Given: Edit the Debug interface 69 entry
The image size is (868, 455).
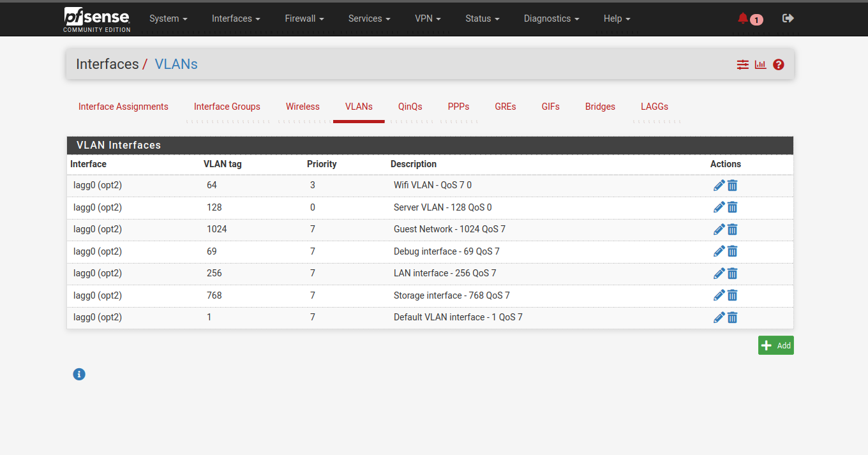Looking at the screenshot, I should (x=719, y=251).
